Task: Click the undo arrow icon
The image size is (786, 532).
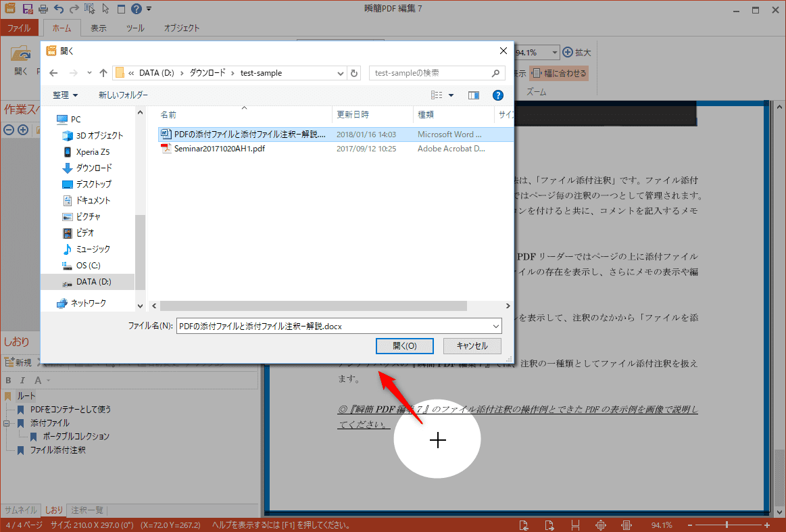Action: click(59, 9)
